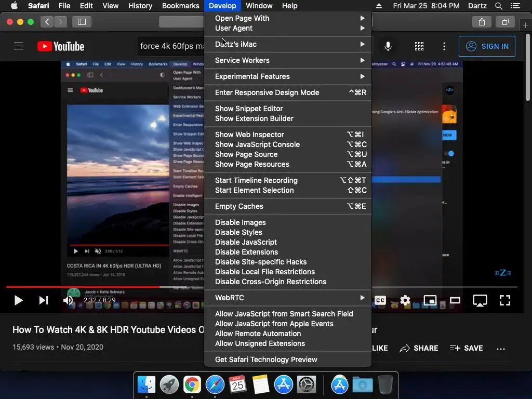The height and width of the screenshot is (399, 532).
Task: Open Calendar in the Dock
Action: (237, 384)
